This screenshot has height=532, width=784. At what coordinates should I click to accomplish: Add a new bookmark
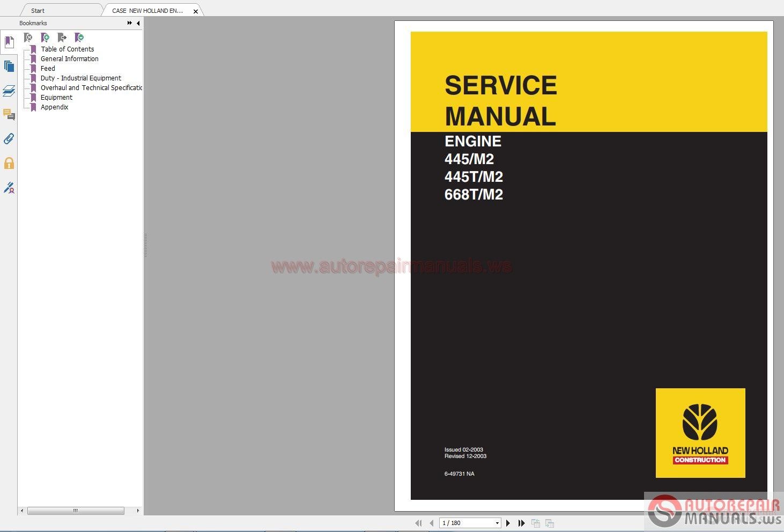(46, 37)
